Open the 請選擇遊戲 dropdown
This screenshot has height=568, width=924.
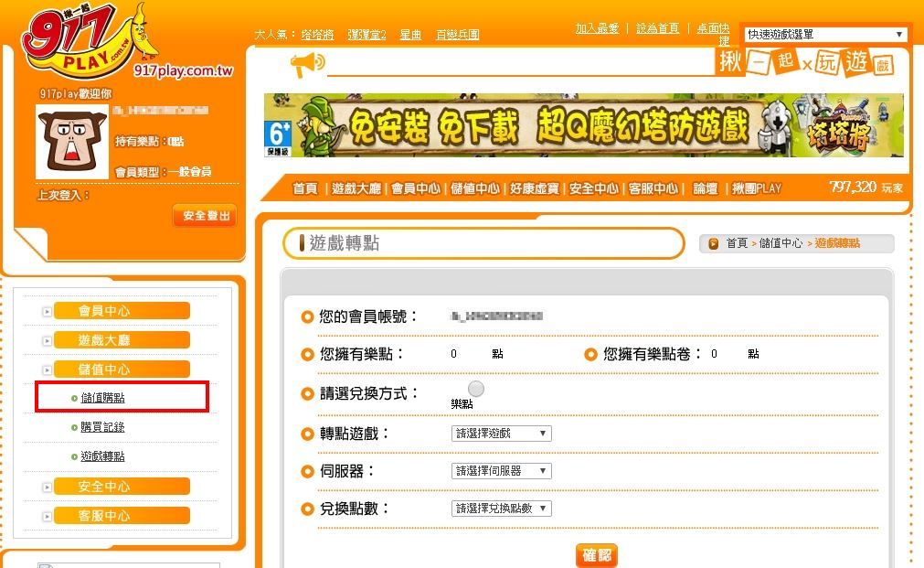pyautogui.click(x=502, y=434)
